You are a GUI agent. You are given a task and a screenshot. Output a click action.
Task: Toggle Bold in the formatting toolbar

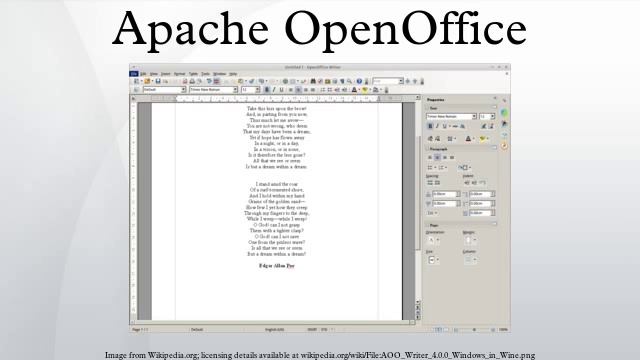pos(267,89)
